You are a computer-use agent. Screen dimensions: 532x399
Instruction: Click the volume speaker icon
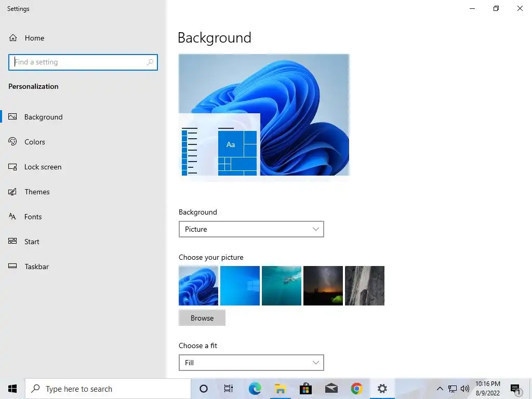tap(465, 389)
